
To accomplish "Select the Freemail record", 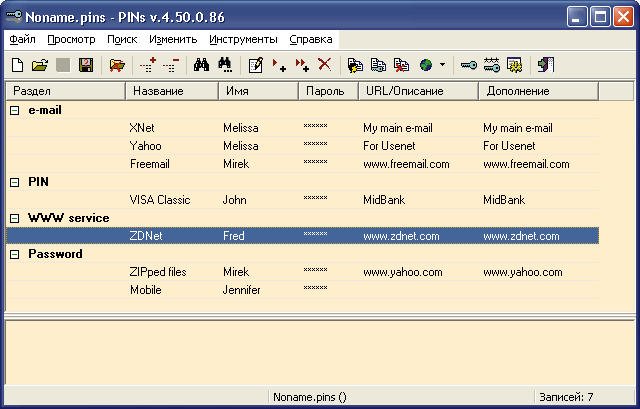I will tap(302, 164).
